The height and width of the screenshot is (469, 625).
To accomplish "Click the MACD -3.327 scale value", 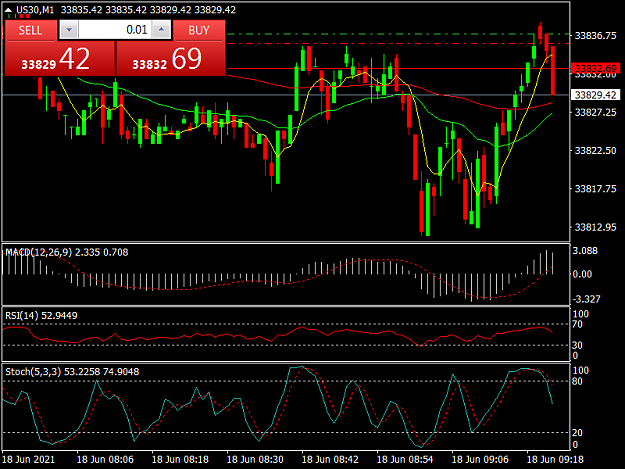I will pyautogui.click(x=586, y=299).
